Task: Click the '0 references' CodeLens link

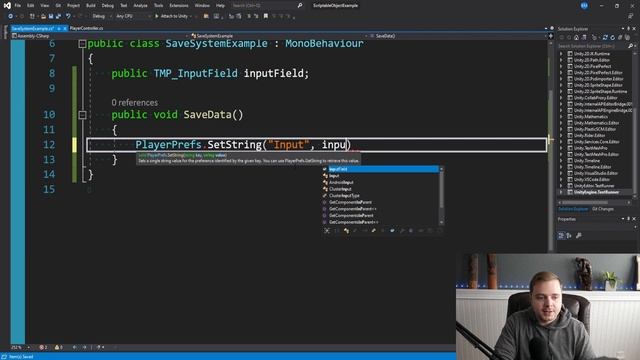Action: coord(135,102)
